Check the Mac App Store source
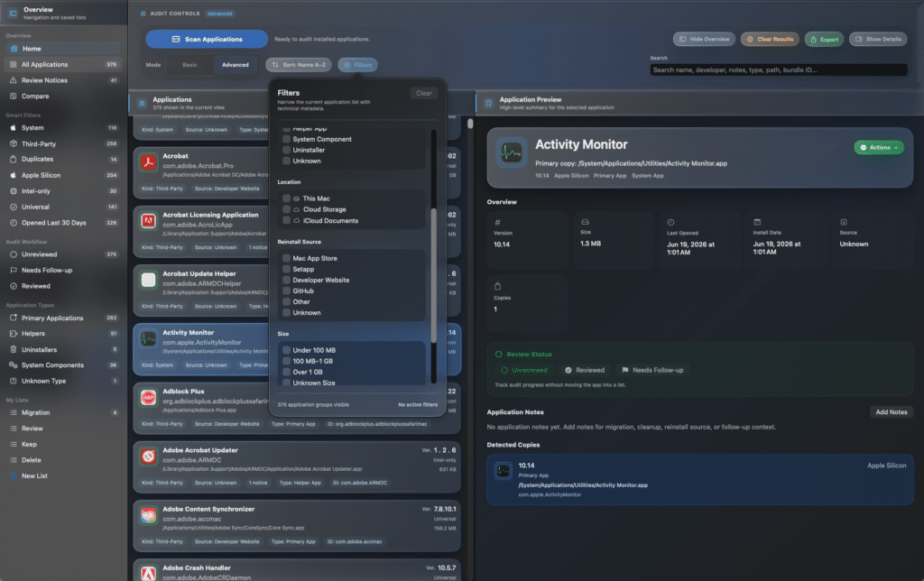 [x=286, y=258]
